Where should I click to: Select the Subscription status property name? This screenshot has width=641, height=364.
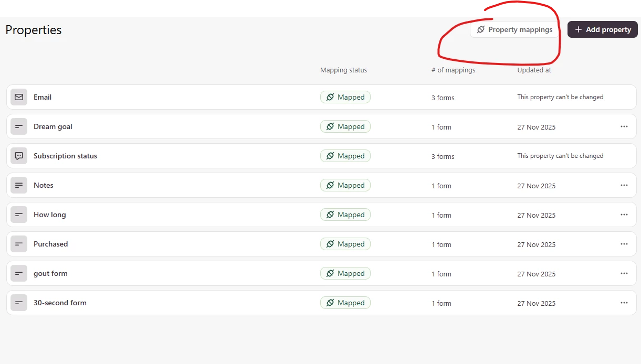click(x=65, y=156)
